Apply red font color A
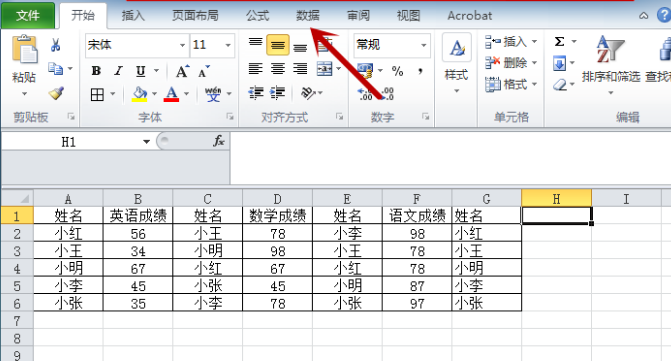This screenshot has width=671, height=361. pyautogui.click(x=172, y=94)
